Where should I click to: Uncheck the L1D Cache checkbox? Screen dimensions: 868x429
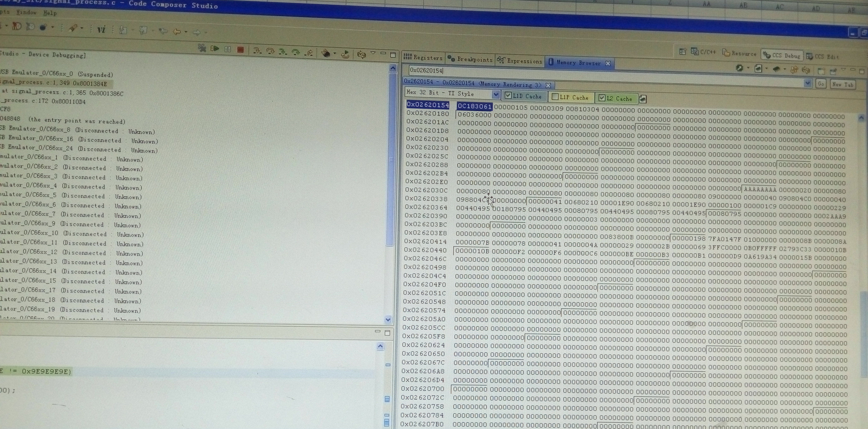(508, 95)
